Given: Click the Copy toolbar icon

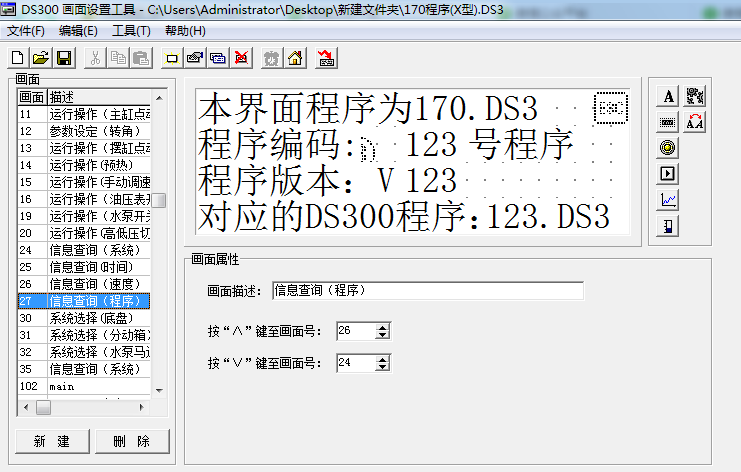Looking at the screenshot, I should 118,58.
